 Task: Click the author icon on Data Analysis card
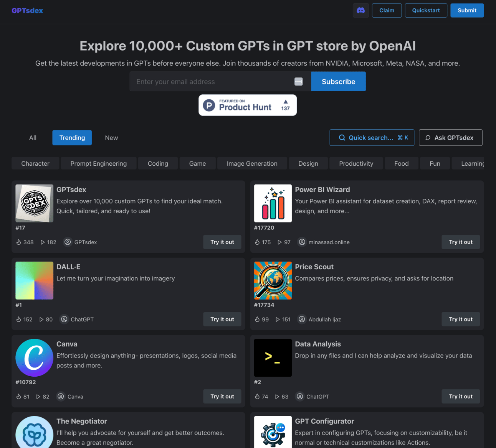pos(300,397)
